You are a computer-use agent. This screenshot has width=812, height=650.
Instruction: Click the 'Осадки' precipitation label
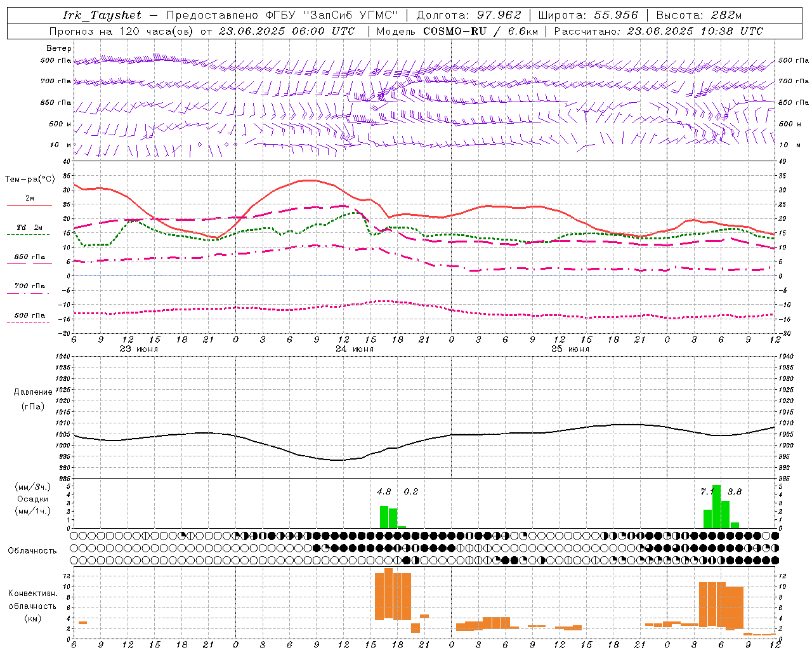pyautogui.click(x=33, y=499)
